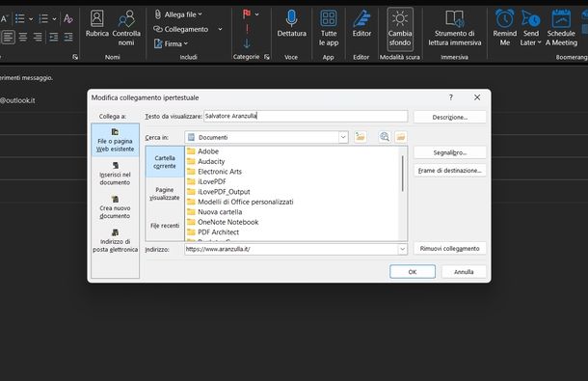Screen dimensions: 588x381
Task: Expand flag options dropdown arrow
Action: pos(256,14)
